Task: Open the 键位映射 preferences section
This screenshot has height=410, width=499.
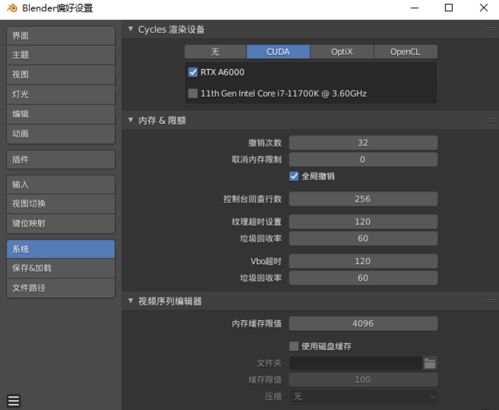Action: coord(61,223)
